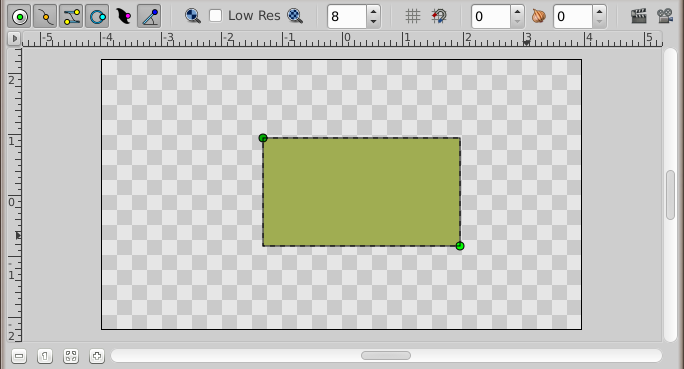The height and width of the screenshot is (369, 684).
Task: Zoom in with the plus button
Action: [97, 356]
